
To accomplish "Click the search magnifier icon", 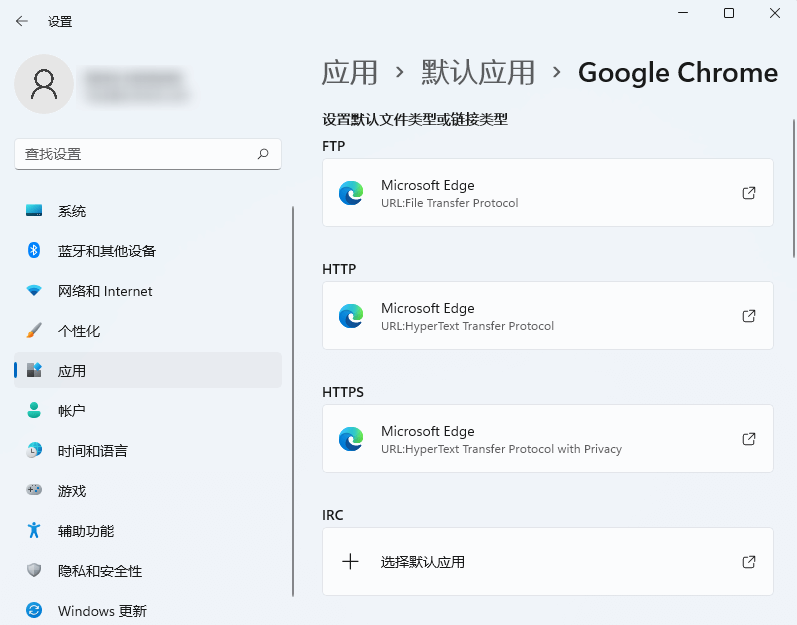I will point(263,153).
